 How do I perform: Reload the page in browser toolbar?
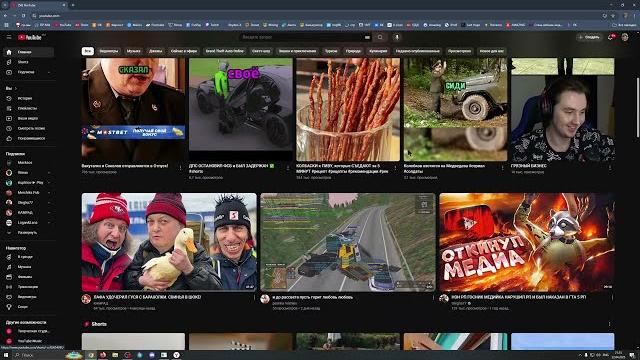(23, 16)
